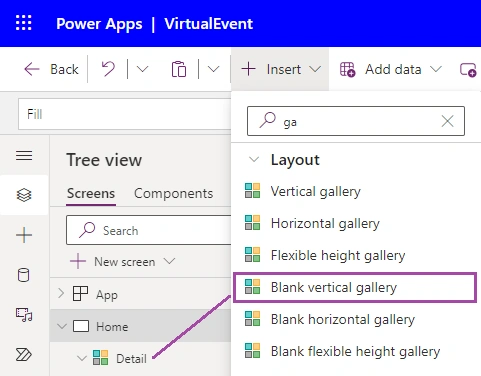This screenshot has height=376, width=481.
Task: Collapse the Layout category
Action: point(254,160)
